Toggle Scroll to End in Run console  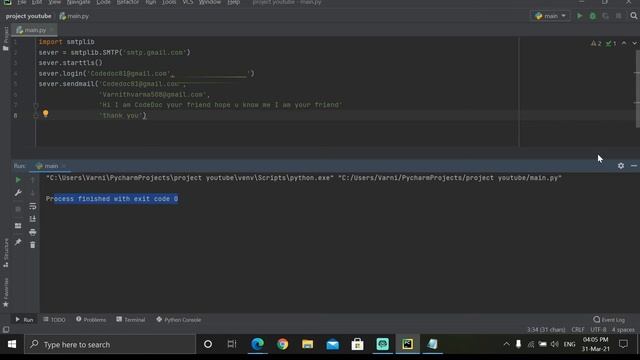[33, 219]
